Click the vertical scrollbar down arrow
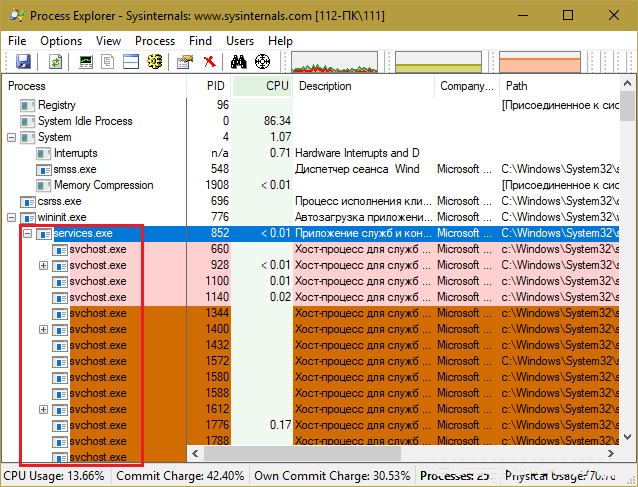Viewport: 638px width, 487px height. pyautogui.click(x=627, y=437)
